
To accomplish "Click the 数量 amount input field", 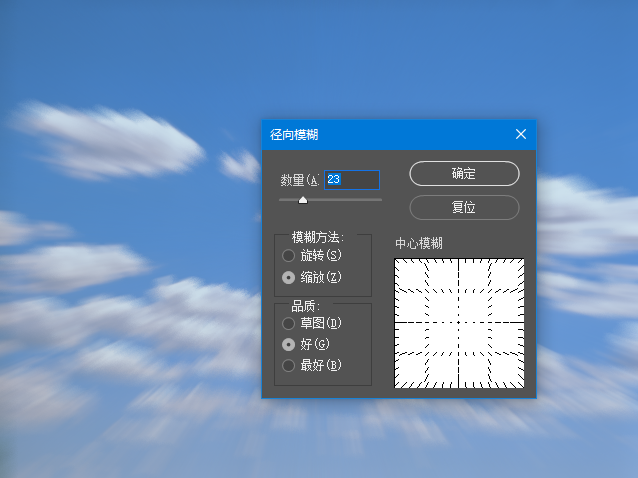I will 352,180.
